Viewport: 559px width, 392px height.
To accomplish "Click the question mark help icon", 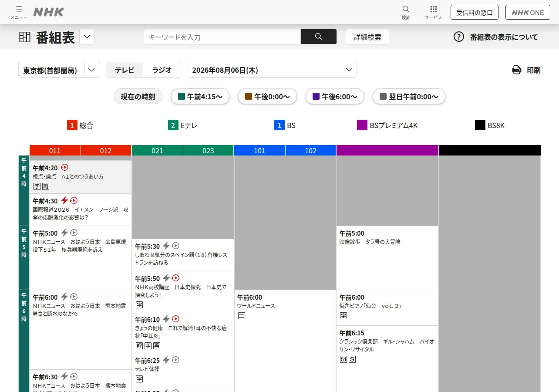I will 459,37.
